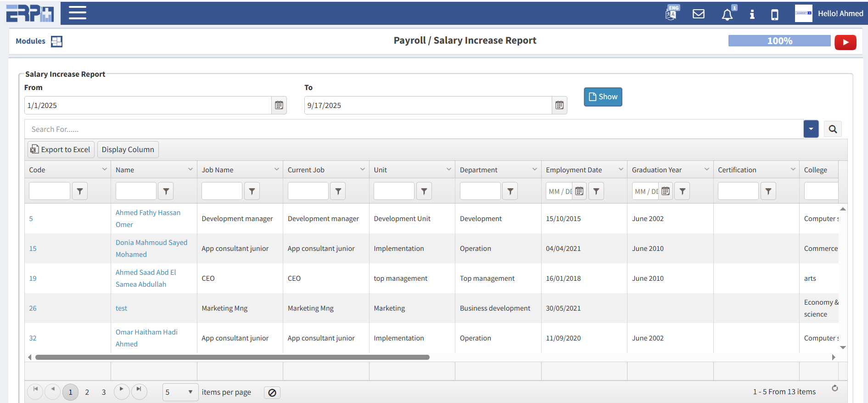Open the notifications bell
The width and height of the screenshot is (868, 403).
pos(727,14)
